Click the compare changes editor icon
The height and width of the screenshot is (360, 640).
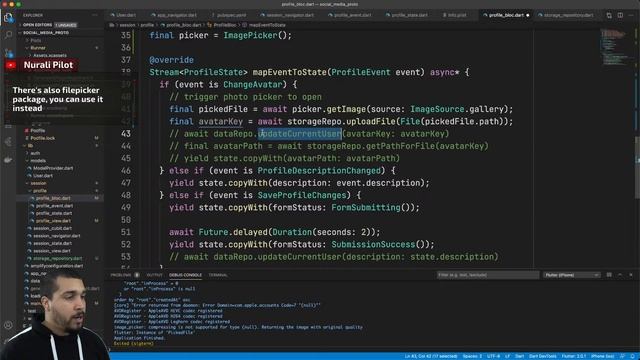pyautogui.click(x=609, y=15)
